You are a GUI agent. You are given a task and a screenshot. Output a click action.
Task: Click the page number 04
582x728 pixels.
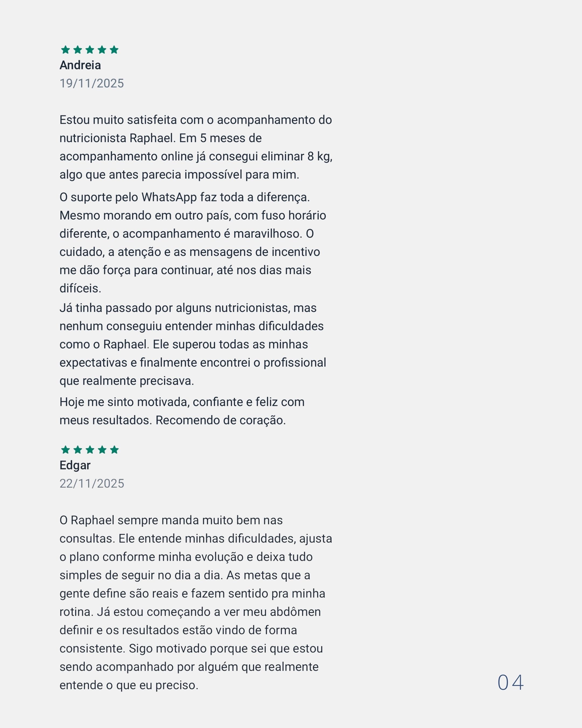[511, 682]
